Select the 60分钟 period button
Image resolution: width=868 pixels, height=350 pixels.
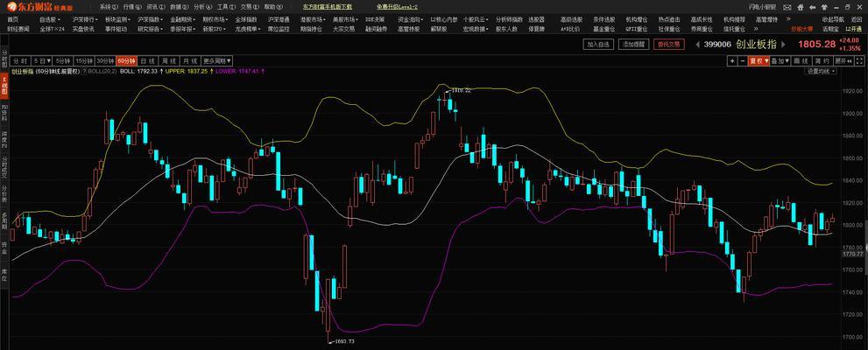pyautogui.click(x=126, y=61)
